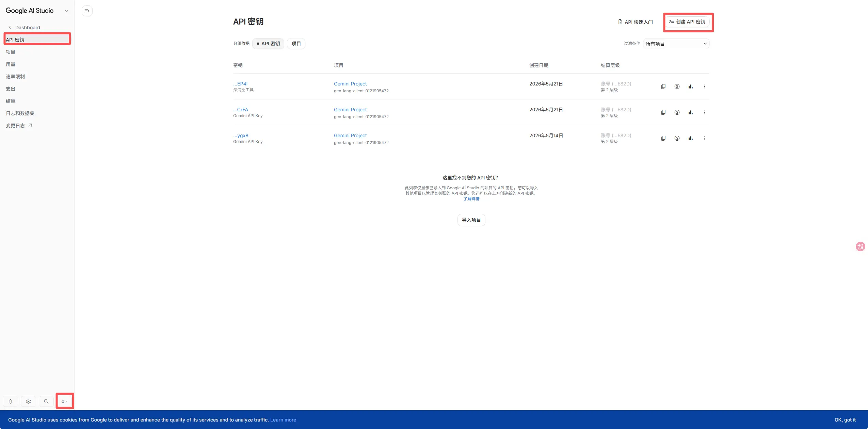The width and height of the screenshot is (868, 429).
Task: Click the 密钥 column header
Action: tap(238, 65)
